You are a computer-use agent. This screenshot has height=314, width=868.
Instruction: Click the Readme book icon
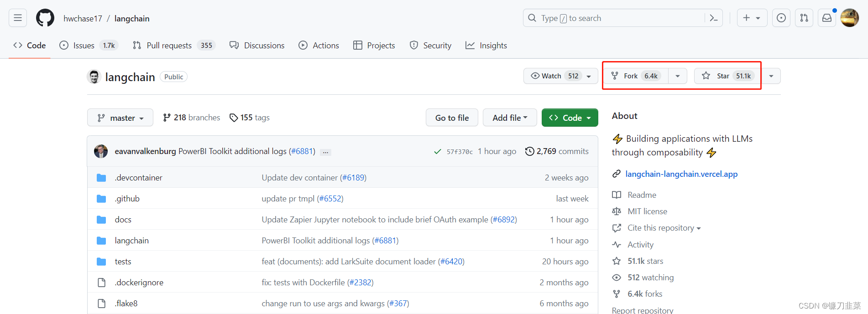click(617, 195)
